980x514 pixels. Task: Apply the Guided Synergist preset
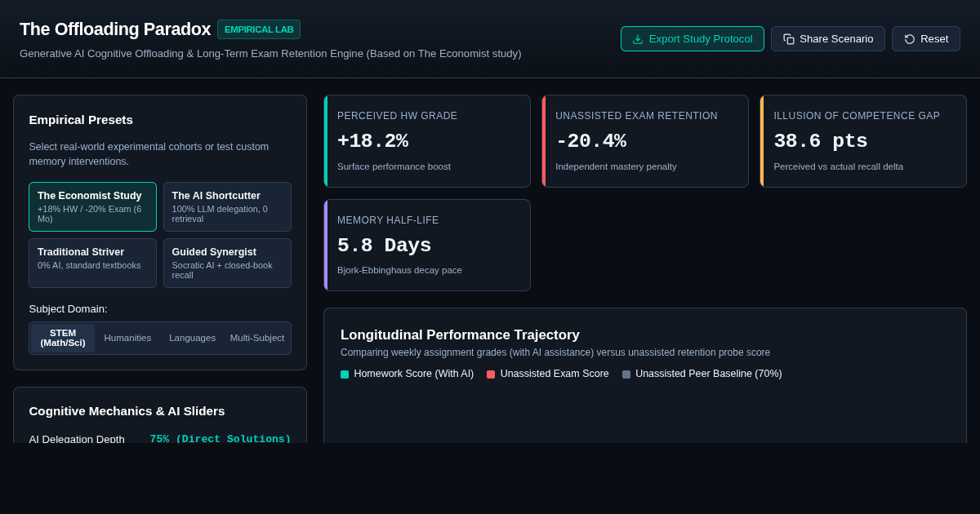[227, 263]
